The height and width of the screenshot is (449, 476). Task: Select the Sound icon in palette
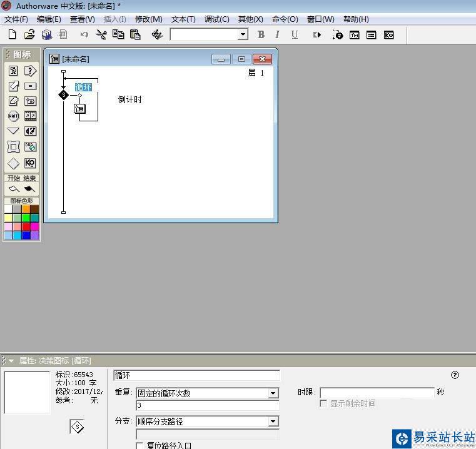point(30,131)
